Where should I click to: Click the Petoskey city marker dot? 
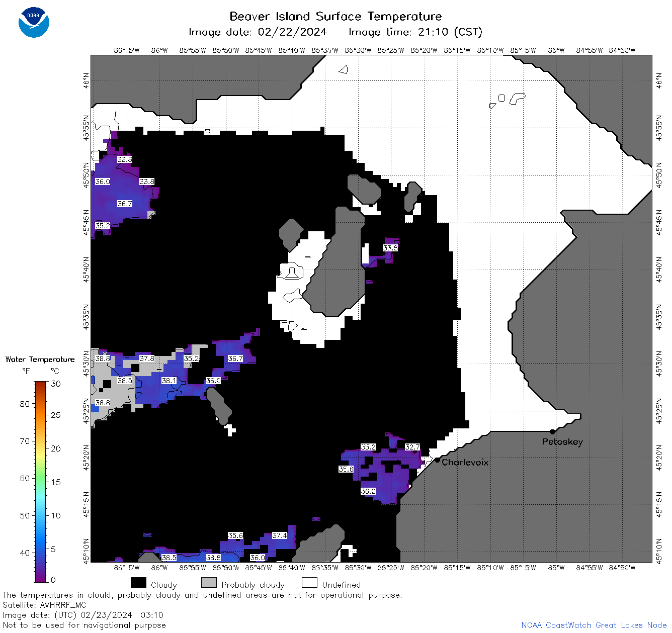tap(552, 431)
